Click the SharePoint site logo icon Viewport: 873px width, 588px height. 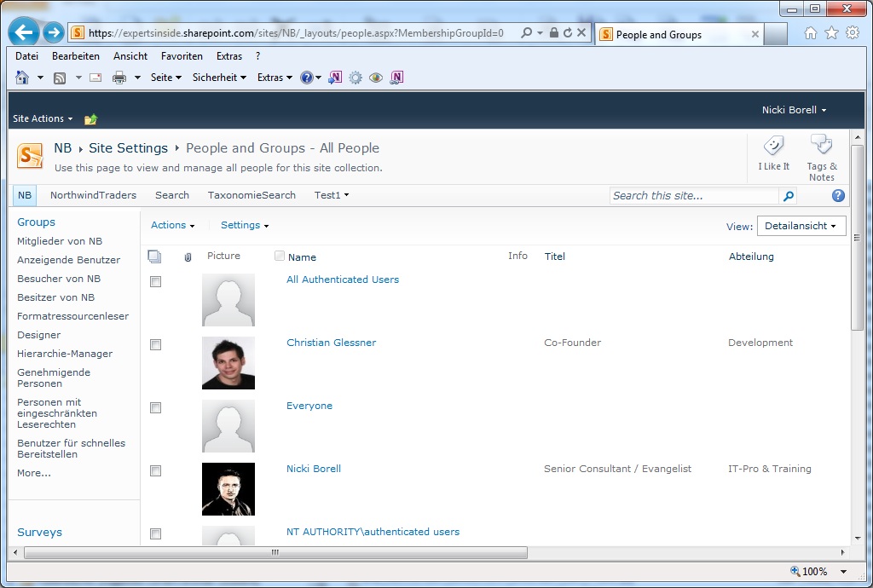tap(29, 156)
